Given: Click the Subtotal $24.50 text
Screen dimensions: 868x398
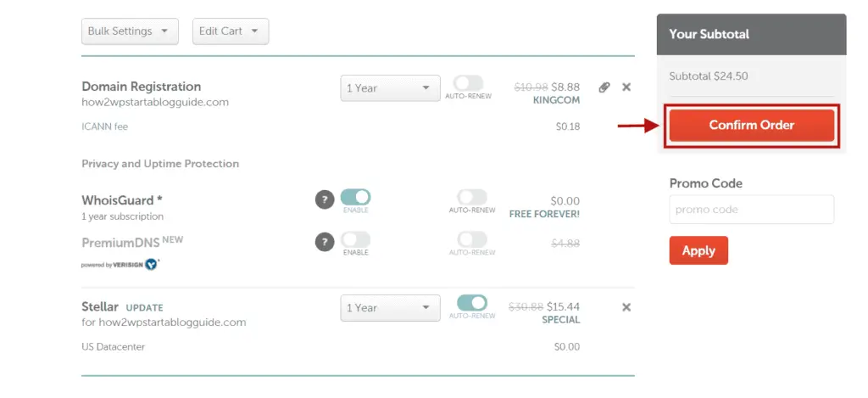Looking at the screenshot, I should point(709,76).
